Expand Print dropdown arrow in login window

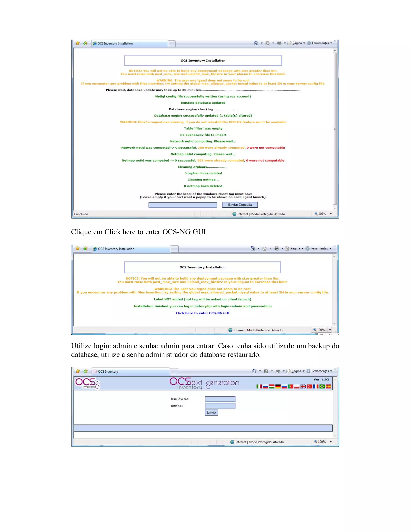284,371
